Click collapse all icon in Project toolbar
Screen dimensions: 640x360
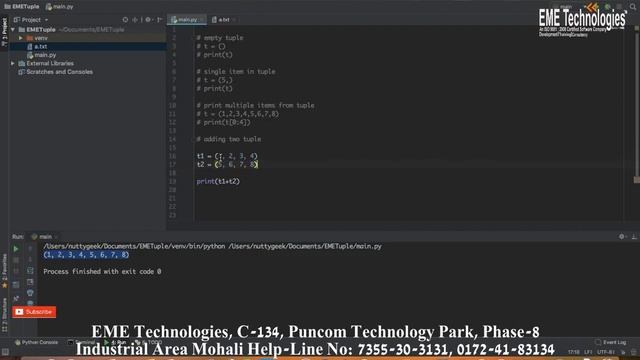(x=135, y=20)
